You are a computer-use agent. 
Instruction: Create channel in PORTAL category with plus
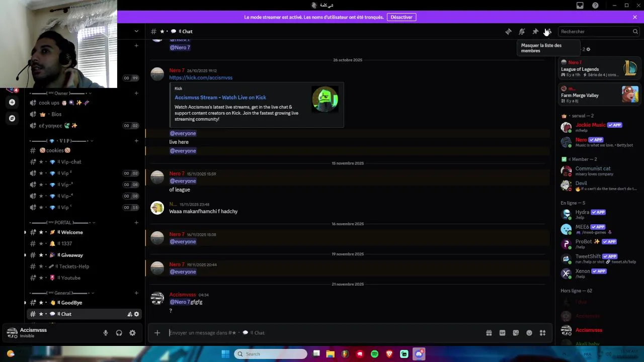pyautogui.click(x=136, y=223)
